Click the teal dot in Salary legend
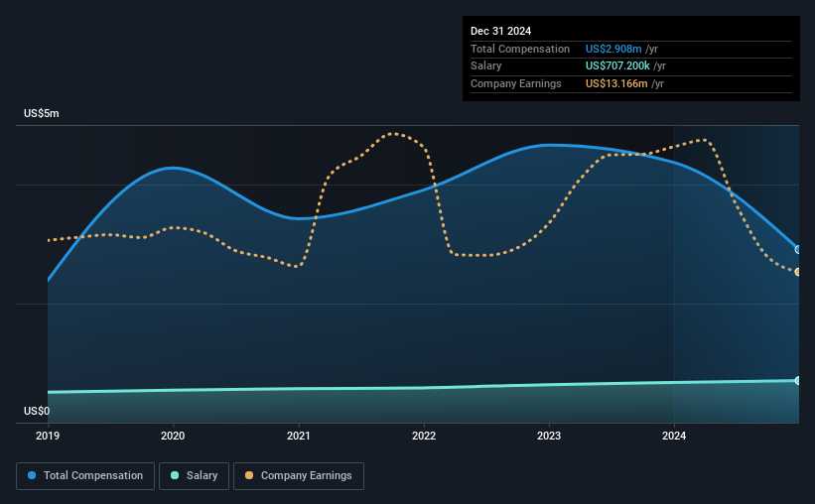The width and height of the screenshot is (815, 504). [175, 475]
